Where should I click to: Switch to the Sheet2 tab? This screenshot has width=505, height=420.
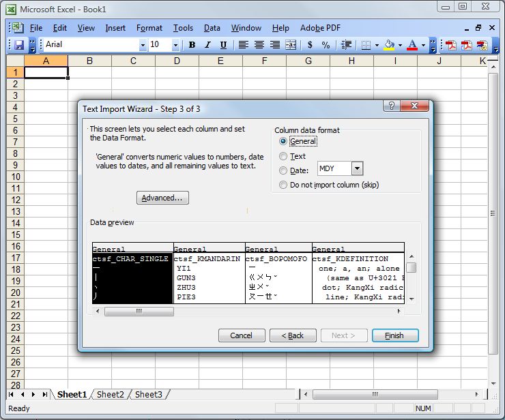[x=110, y=395]
